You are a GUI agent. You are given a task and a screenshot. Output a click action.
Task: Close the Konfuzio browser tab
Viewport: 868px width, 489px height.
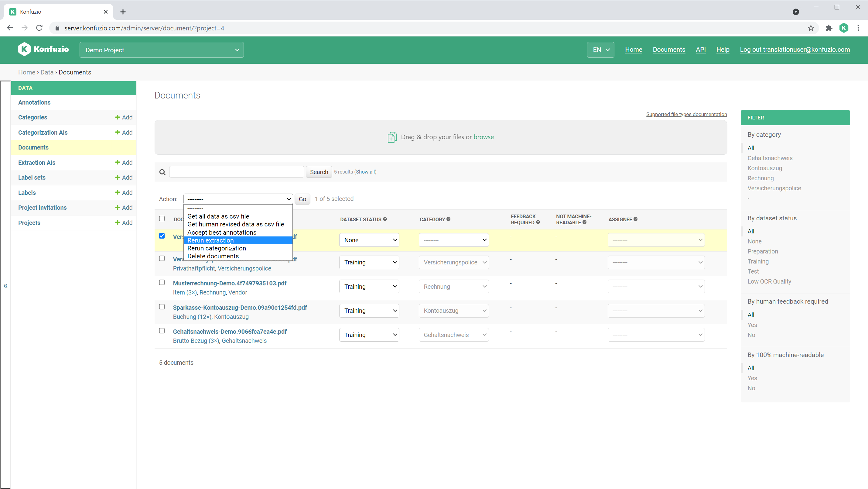pos(105,12)
